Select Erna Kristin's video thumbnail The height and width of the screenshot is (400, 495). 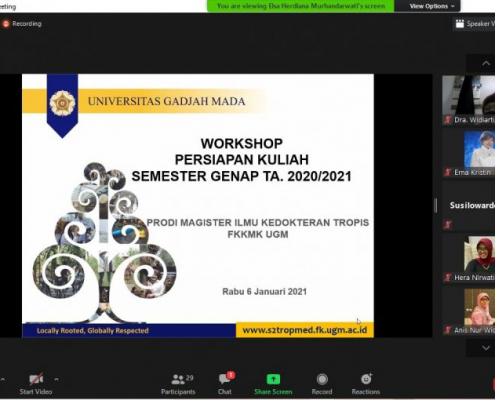click(x=469, y=153)
